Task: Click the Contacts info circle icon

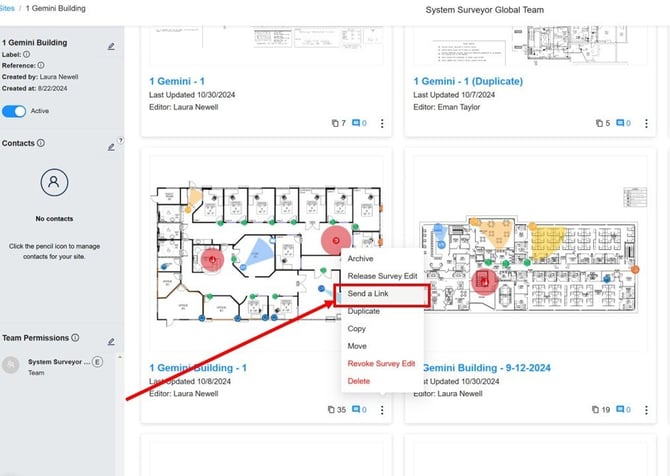Action: [x=41, y=143]
